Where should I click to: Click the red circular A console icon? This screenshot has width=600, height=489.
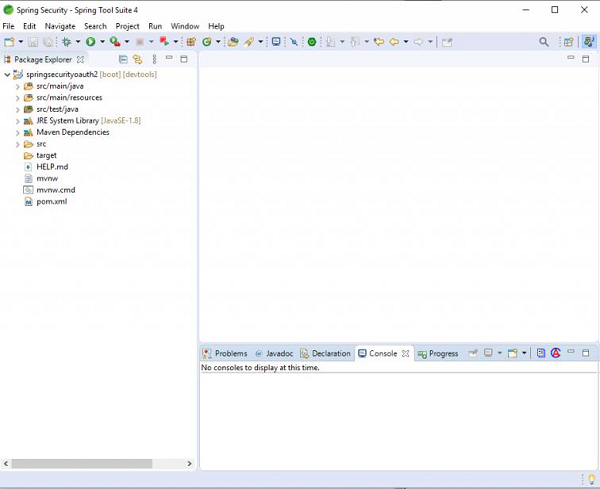(556, 353)
